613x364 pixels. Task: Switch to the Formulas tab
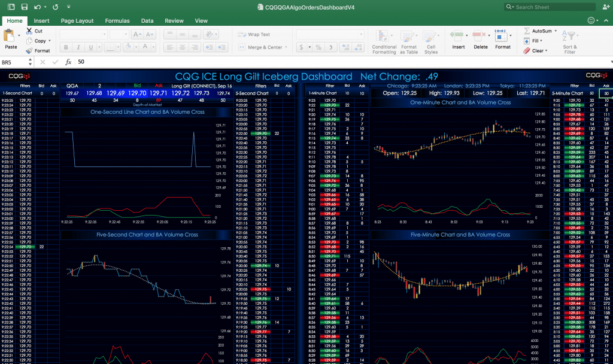coord(117,20)
